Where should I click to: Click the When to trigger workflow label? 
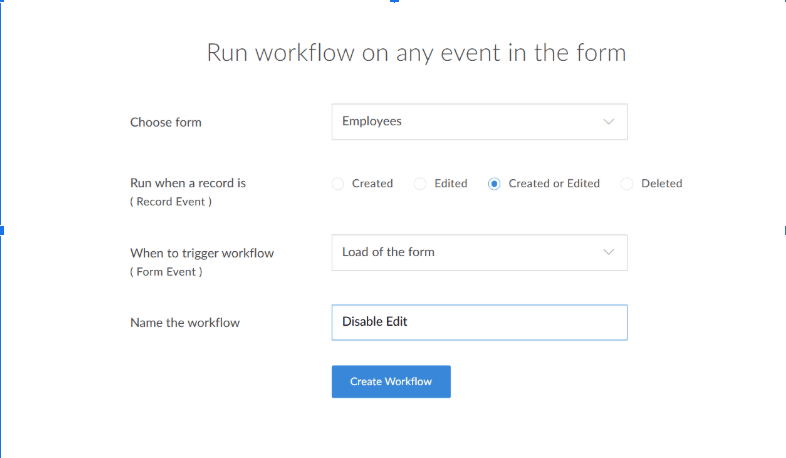pyautogui.click(x=202, y=253)
